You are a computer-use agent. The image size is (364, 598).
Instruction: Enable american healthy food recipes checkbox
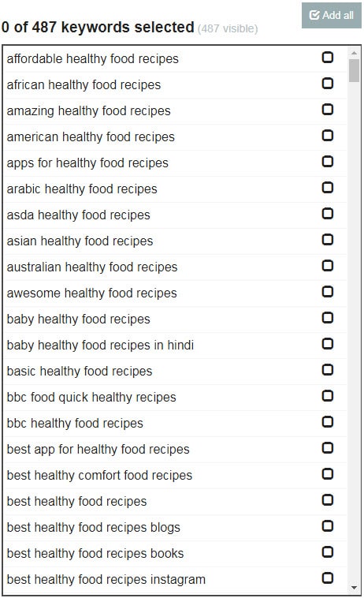pyautogui.click(x=328, y=136)
